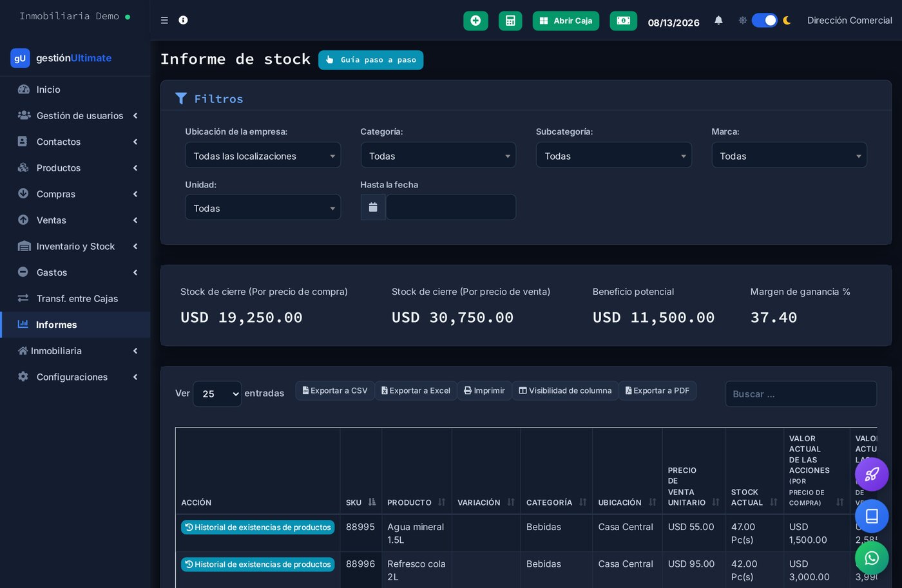902x588 pixels.
Task: Start Guía paso a paso
Action: coord(370,60)
